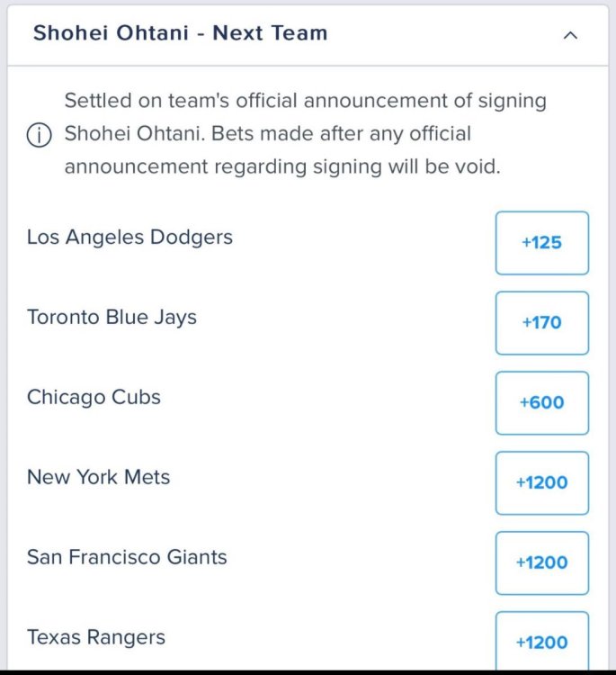Click the Chicago Cubs team label
This screenshot has width=616, height=675.
[x=94, y=398]
